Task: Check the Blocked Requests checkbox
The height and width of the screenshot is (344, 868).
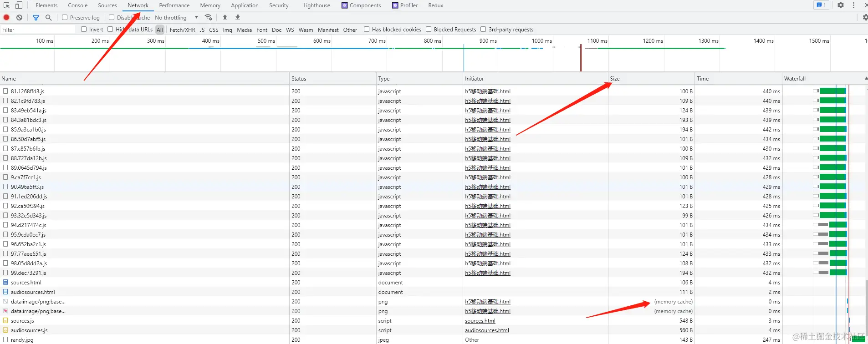Action: [x=429, y=29]
